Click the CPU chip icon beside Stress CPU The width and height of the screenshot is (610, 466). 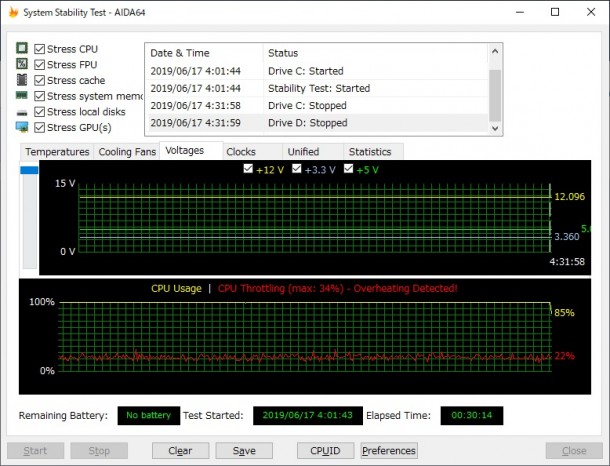pos(22,49)
